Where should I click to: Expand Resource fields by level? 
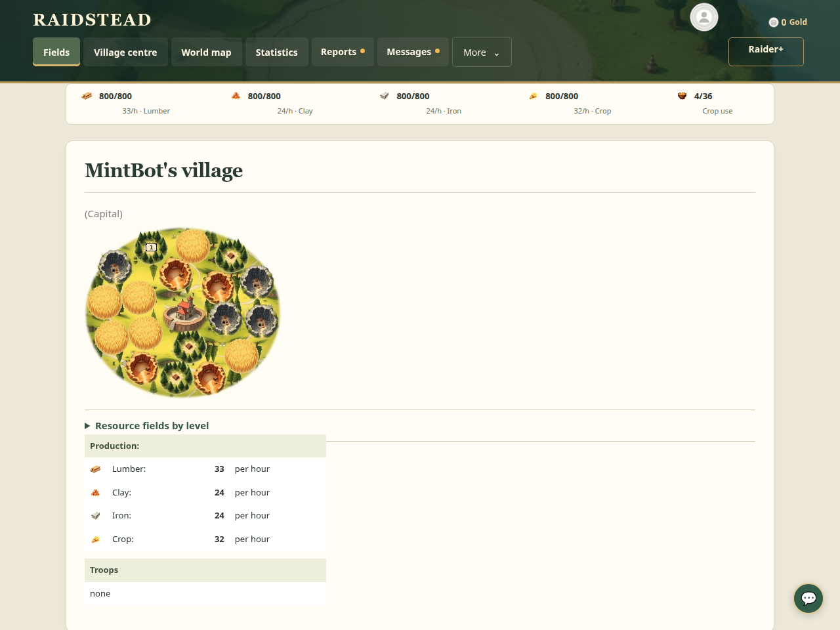[147, 426]
